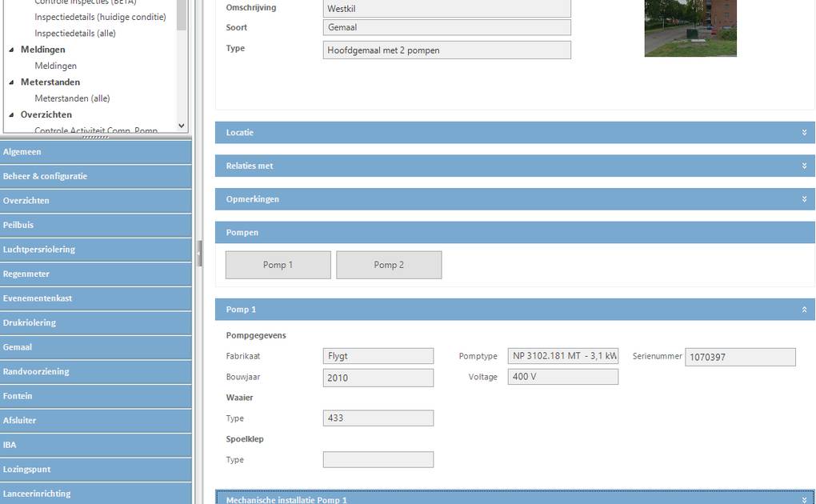Open Inspectiedetails (huidige conditie) tree item
The image size is (816, 504).
(x=100, y=17)
